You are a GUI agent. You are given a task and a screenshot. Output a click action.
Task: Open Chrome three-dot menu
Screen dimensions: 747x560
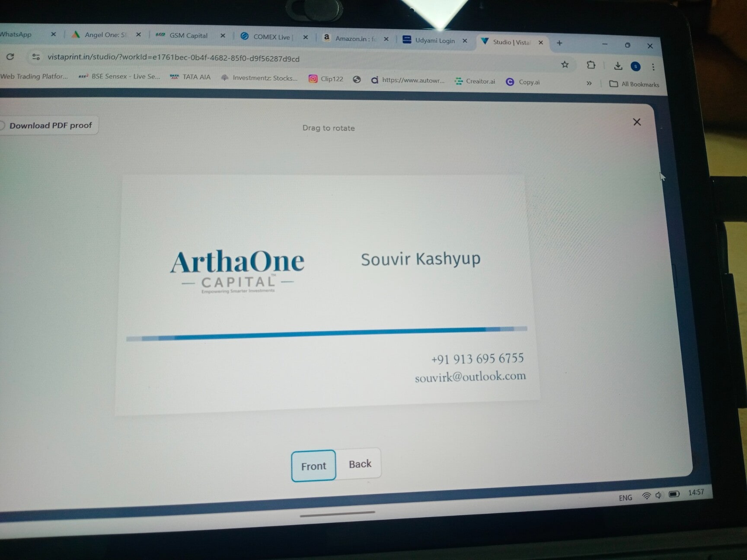tap(653, 67)
